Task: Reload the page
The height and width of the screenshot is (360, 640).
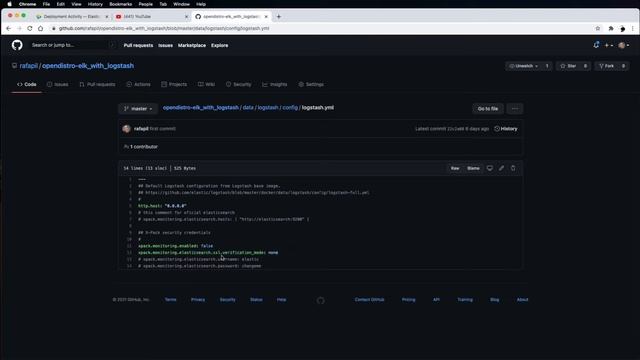Action: [x=30, y=28]
